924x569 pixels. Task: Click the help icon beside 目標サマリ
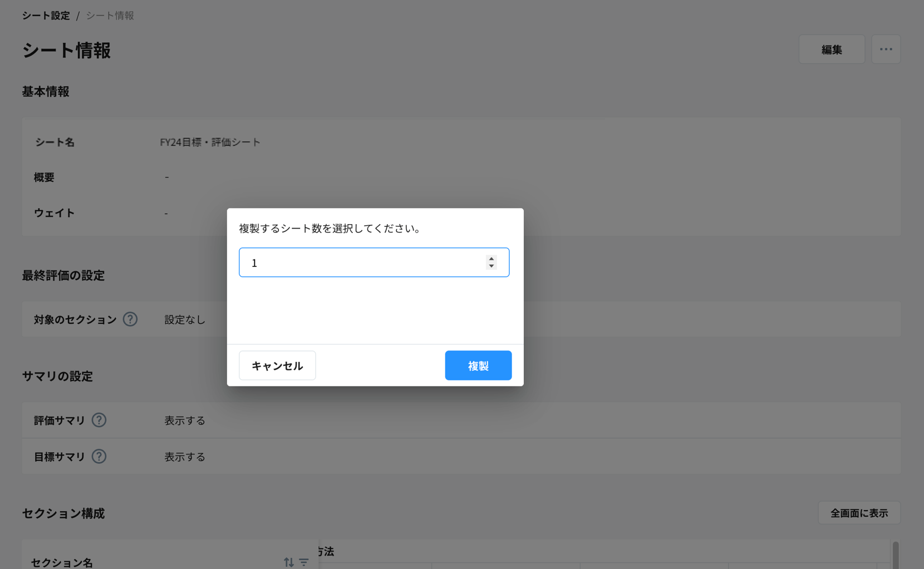(x=99, y=457)
